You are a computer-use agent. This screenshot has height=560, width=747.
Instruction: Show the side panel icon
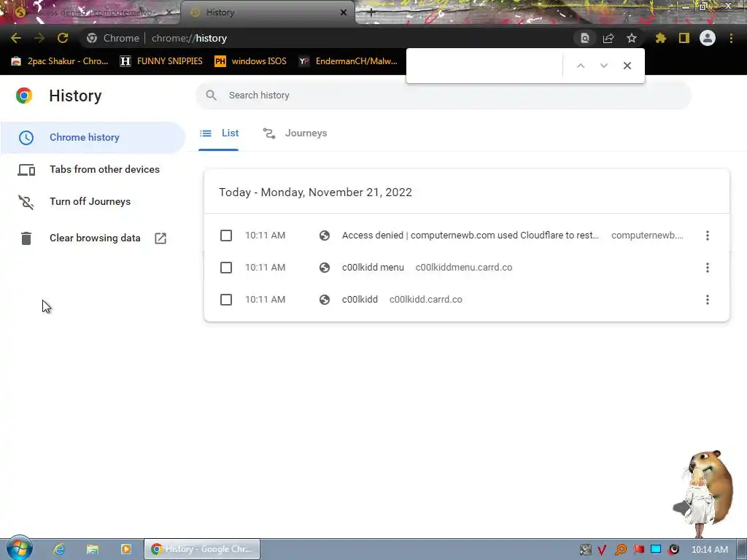pyautogui.click(x=684, y=38)
